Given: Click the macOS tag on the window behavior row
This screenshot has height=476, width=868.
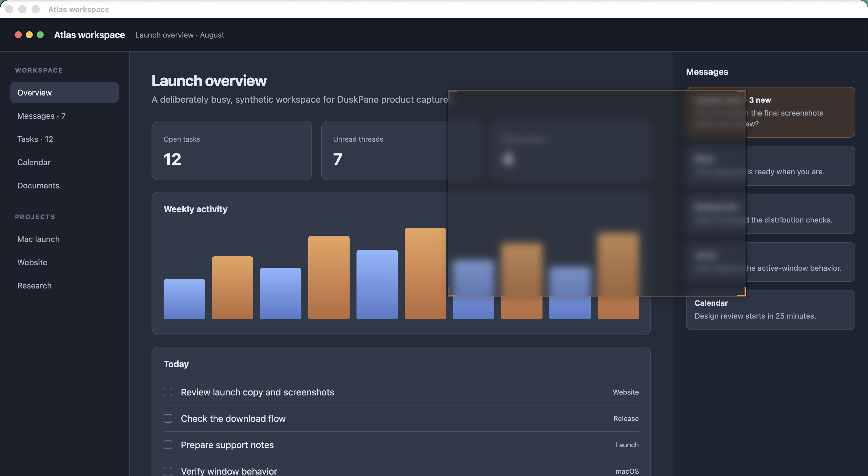Looking at the screenshot, I should pos(627,471).
